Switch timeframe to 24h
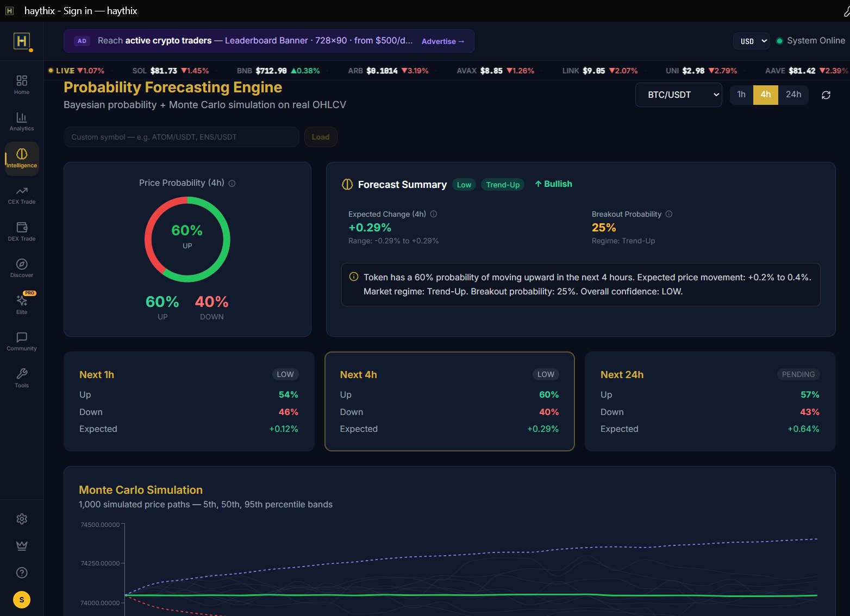The width and height of the screenshot is (850, 616). point(793,95)
